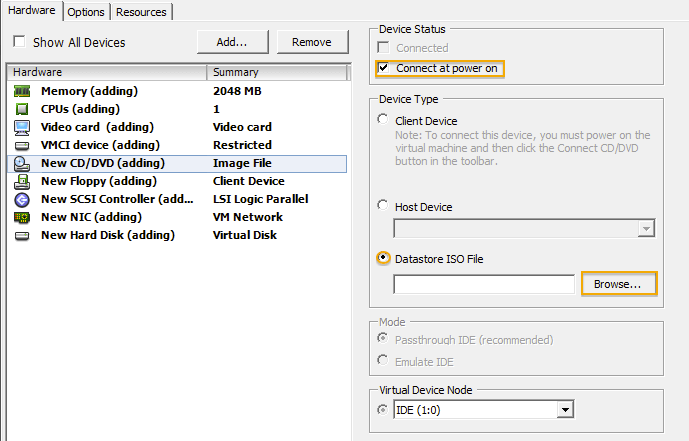Enable the Show All Devices checkbox
Viewport: 689px width, 441px height.
coord(19,42)
